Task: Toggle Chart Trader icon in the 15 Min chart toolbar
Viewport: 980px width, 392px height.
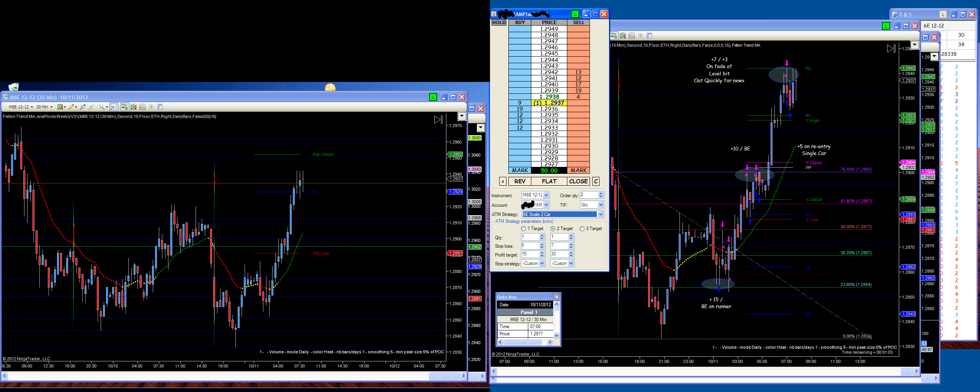Action: click(x=614, y=36)
